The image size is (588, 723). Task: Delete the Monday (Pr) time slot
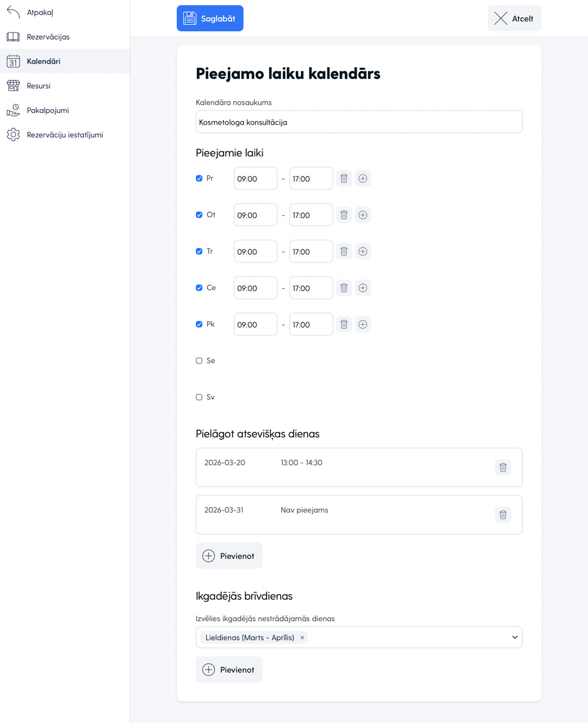[344, 179]
